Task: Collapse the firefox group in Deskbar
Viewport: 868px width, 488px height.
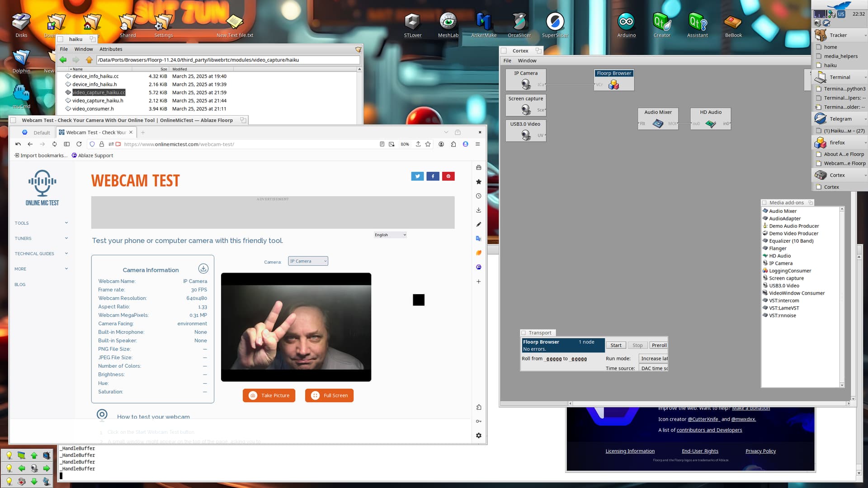Action: (x=866, y=143)
